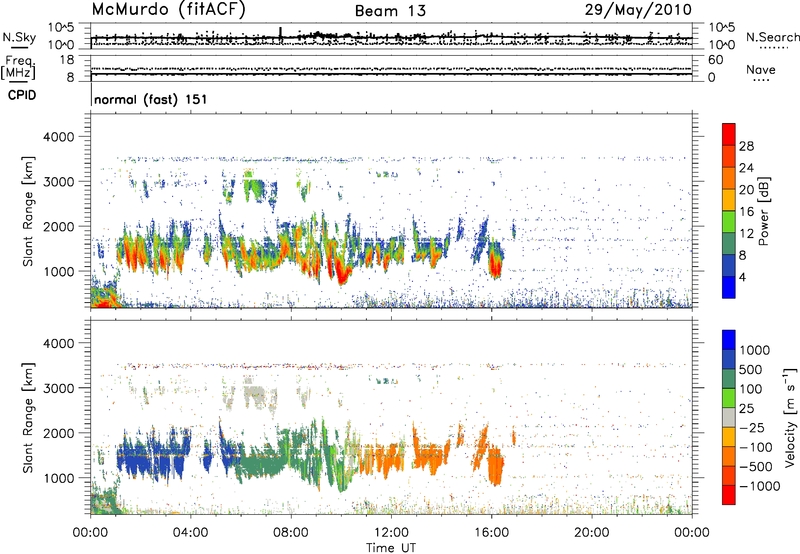Click the power panel 'Slant Range [km]' label
The height and width of the screenshot is (554, 800).
[28, 211]
